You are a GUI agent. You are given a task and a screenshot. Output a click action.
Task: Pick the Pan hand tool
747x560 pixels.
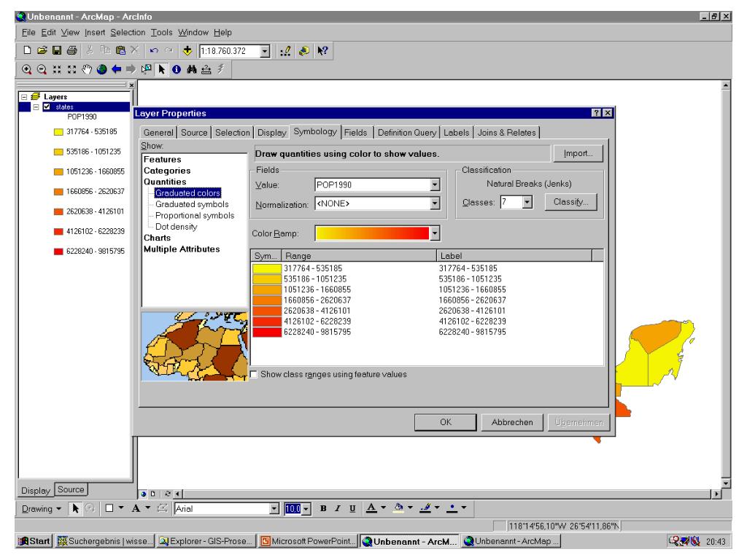click(87, 69)
